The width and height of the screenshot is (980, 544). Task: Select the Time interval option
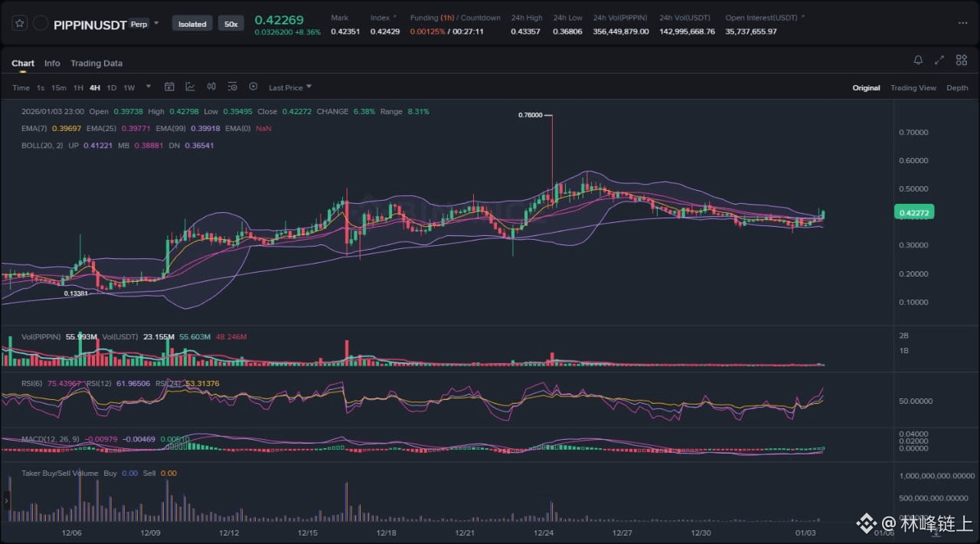[21, 87]
